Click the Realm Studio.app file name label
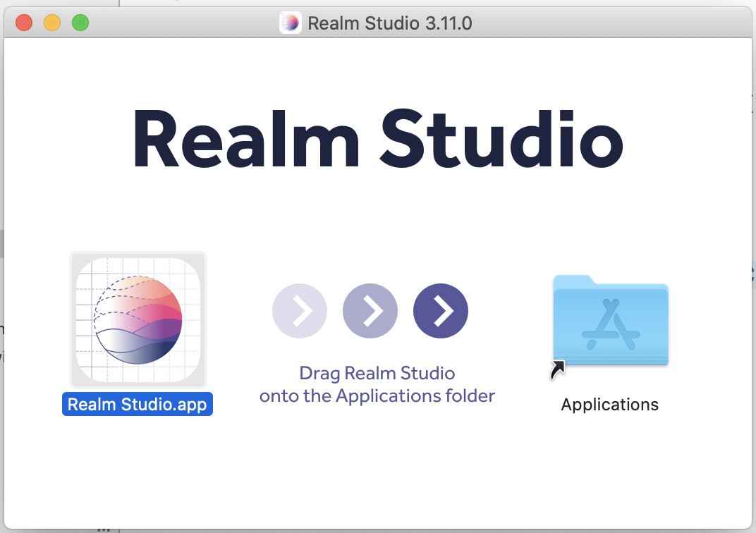 pos(138,404)
